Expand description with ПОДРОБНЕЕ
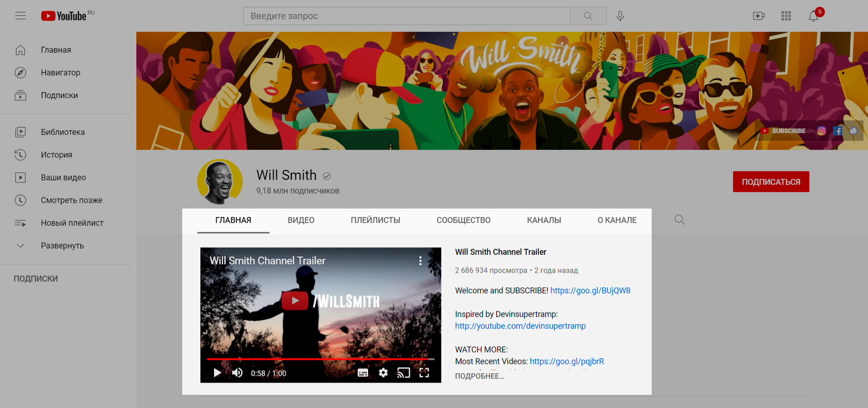 tap(479, 376)
